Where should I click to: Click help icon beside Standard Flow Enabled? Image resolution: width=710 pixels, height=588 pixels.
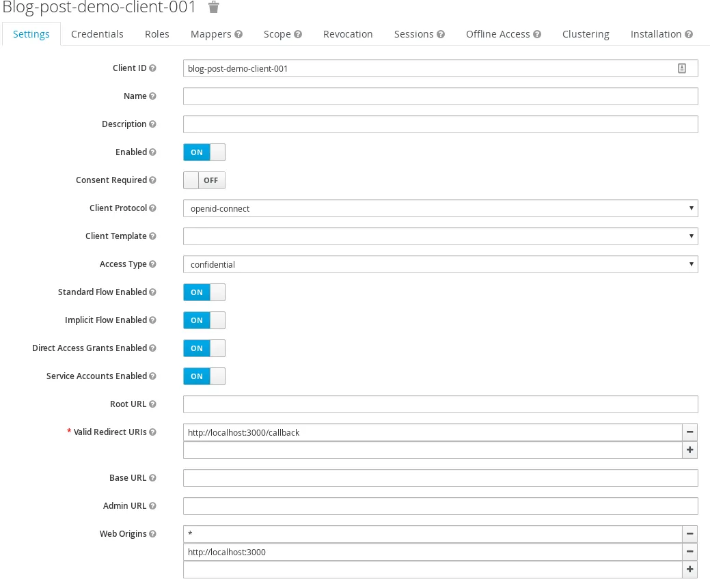[x=152, y=292]
